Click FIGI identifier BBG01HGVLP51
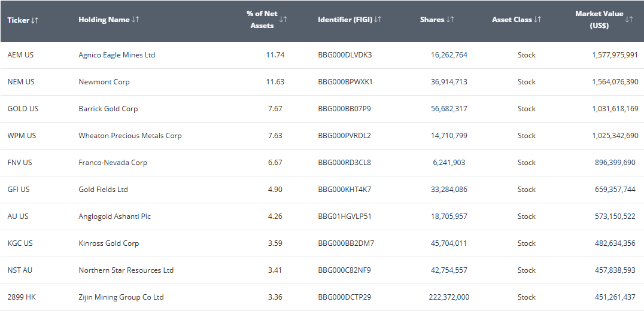Viewport: 644px width, 311px height. (x=345, y=217)
